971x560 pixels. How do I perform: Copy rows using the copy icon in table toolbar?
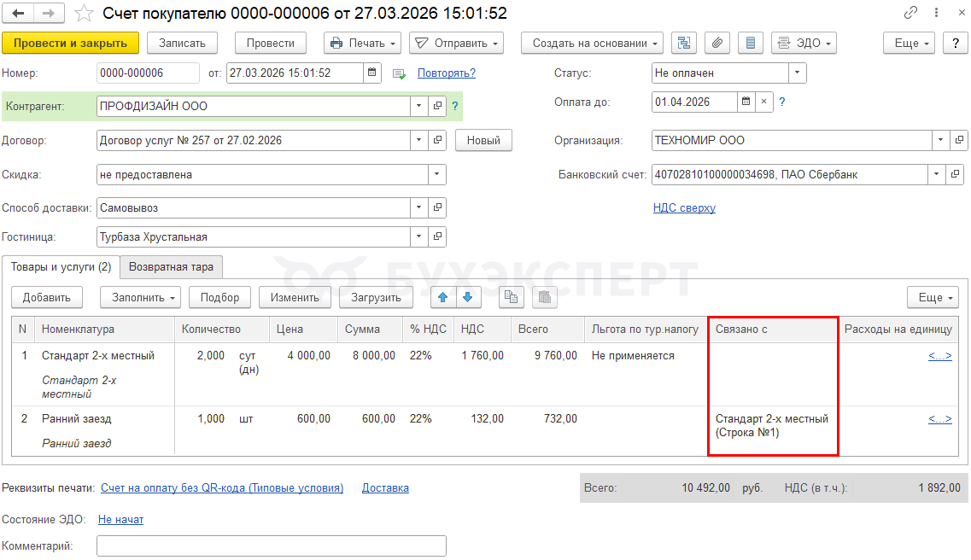511,297
